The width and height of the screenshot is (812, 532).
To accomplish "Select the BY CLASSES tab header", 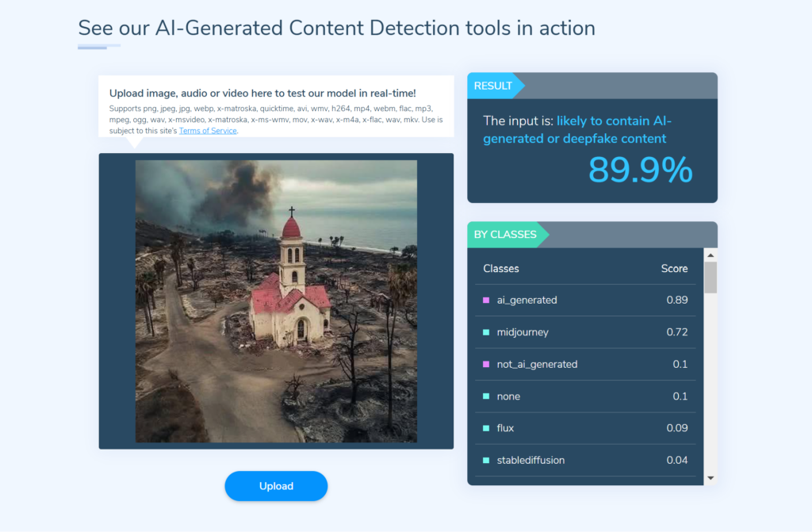I will pyautogui.click(x=507, y=235).
